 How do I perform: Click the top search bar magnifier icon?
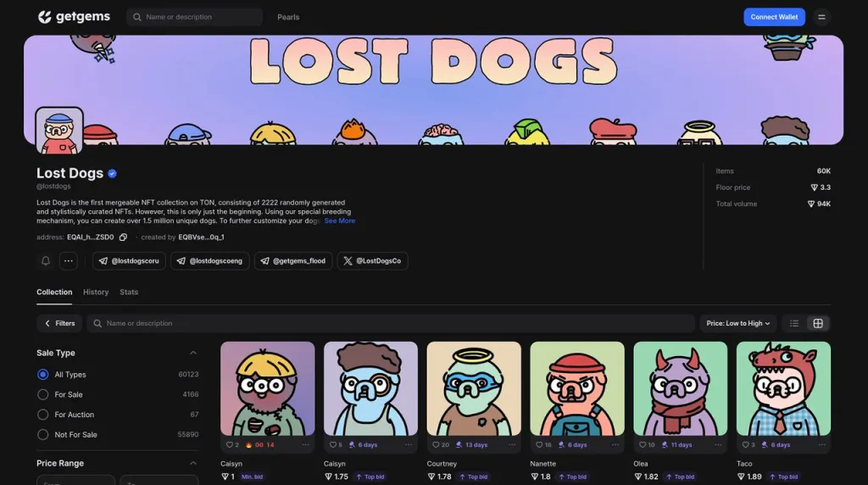136,17
